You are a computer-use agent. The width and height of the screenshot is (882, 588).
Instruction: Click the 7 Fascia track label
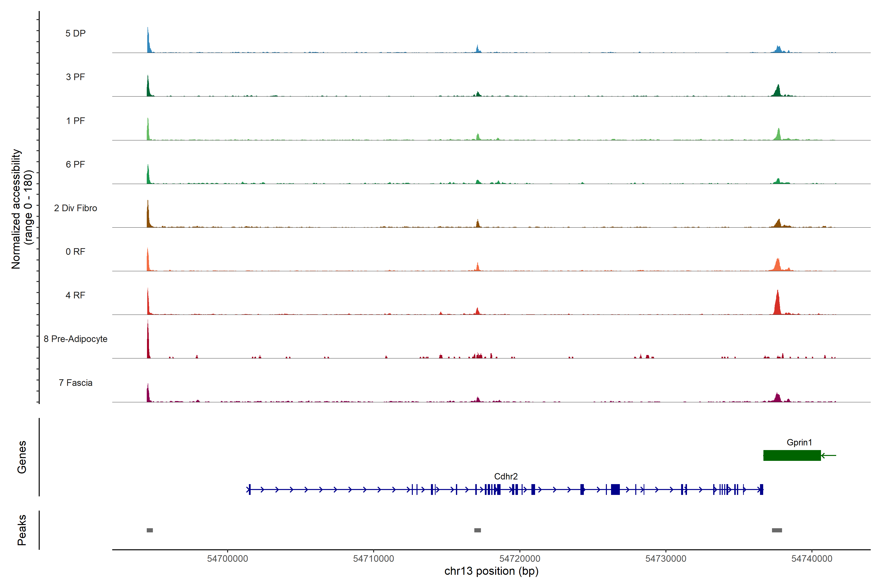75,383
